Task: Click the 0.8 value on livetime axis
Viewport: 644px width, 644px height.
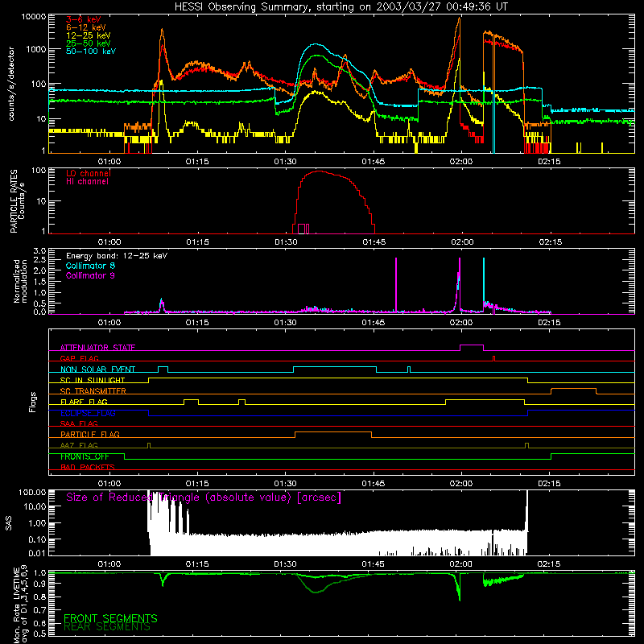Action: tap(39, 597)
